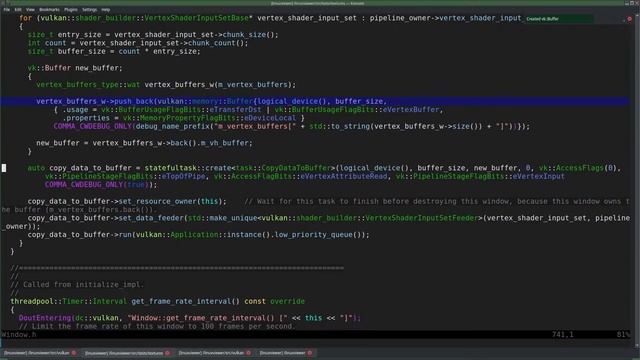Click the Window.h file name in status line

(x=19, y=335)
